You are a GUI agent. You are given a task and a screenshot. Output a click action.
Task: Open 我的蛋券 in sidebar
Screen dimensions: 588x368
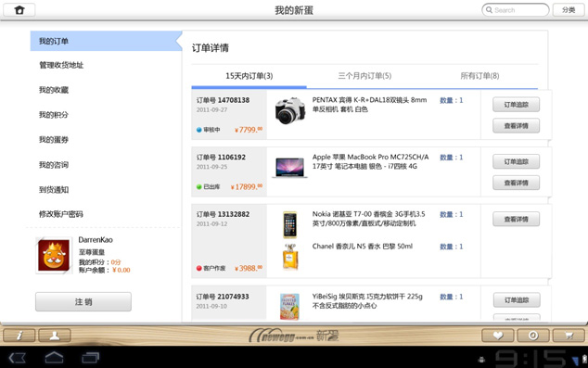click(x=54, y=140)
